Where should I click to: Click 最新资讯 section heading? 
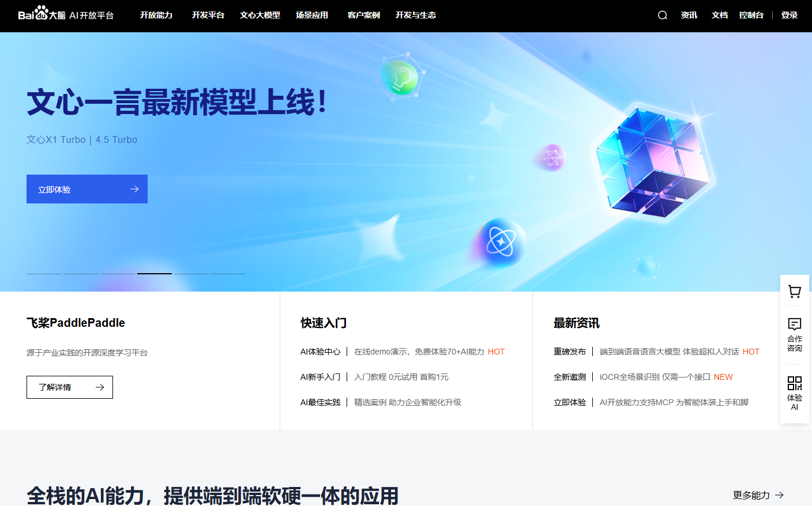tap(577, 323)
